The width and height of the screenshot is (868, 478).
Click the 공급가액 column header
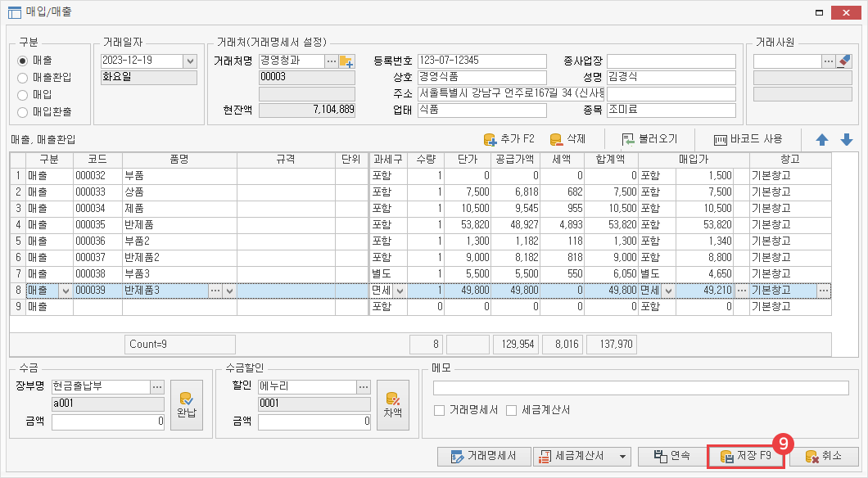click(515, 160)
